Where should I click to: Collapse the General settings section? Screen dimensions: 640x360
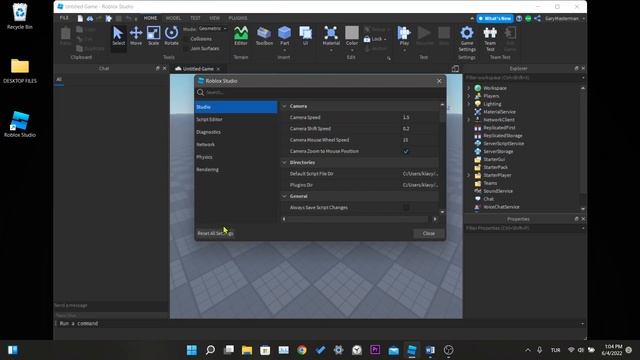[x=284, y=196]
